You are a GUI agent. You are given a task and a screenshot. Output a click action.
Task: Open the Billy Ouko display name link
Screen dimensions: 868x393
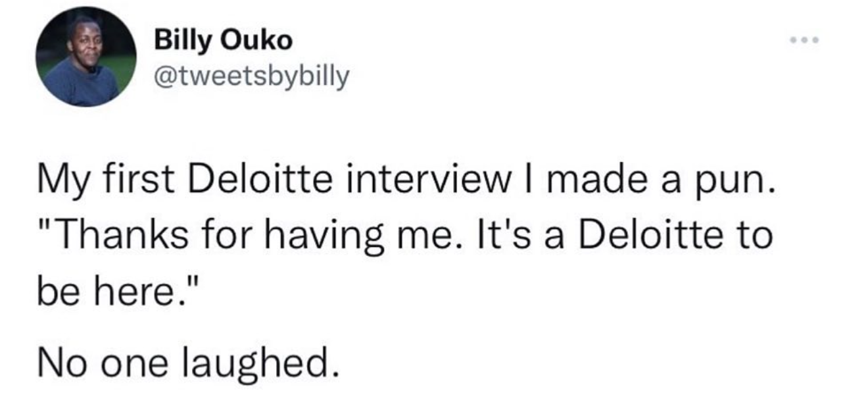(222, 41)
